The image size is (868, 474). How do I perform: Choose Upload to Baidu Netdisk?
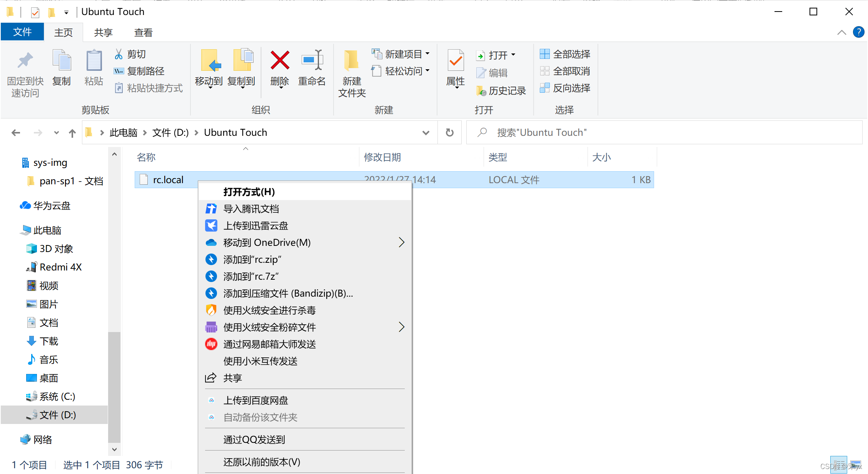coord(305,401)
